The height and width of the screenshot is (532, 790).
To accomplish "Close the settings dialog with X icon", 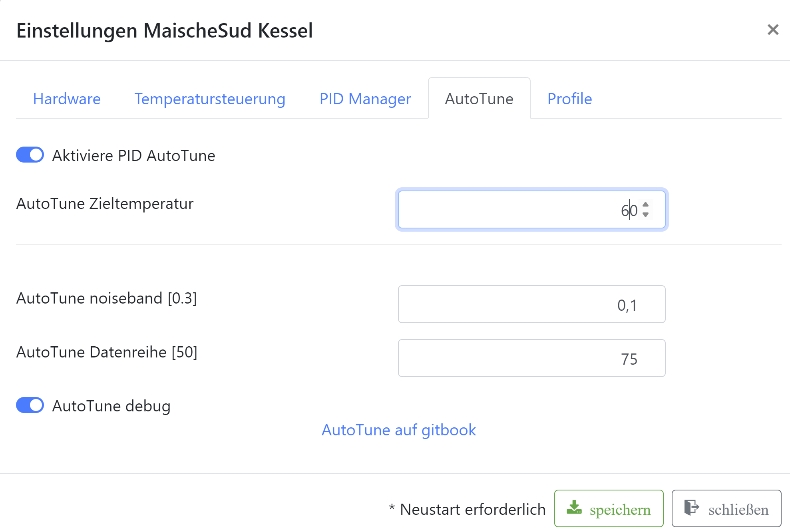I will (x=773, y=30).
